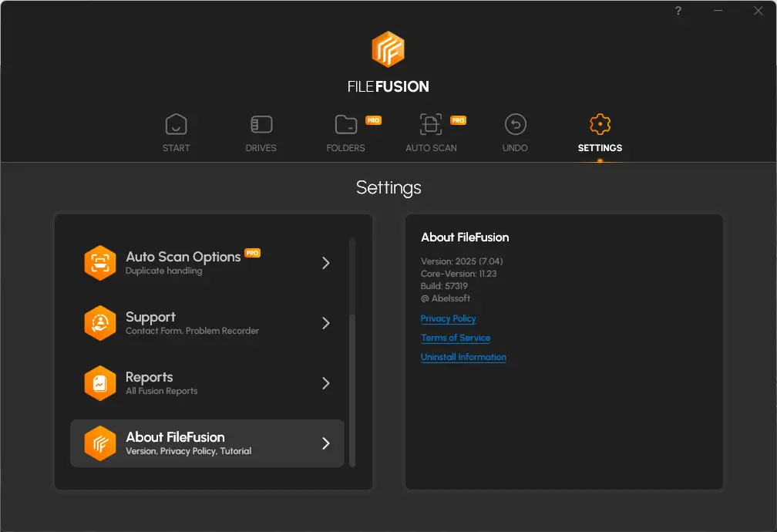Click the FileFusion logo at top
The width and height of the screenshot is (777, 532).
(388, 49)
